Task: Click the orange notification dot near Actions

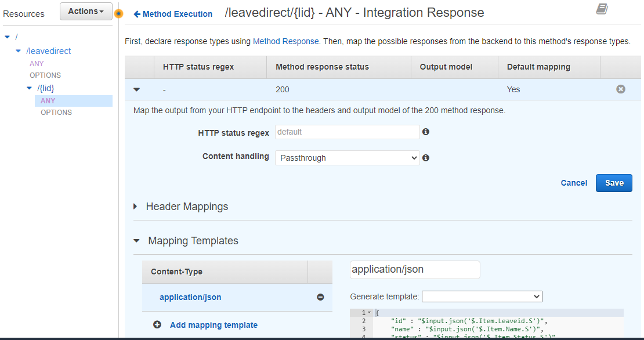Action: coord(118,12)
